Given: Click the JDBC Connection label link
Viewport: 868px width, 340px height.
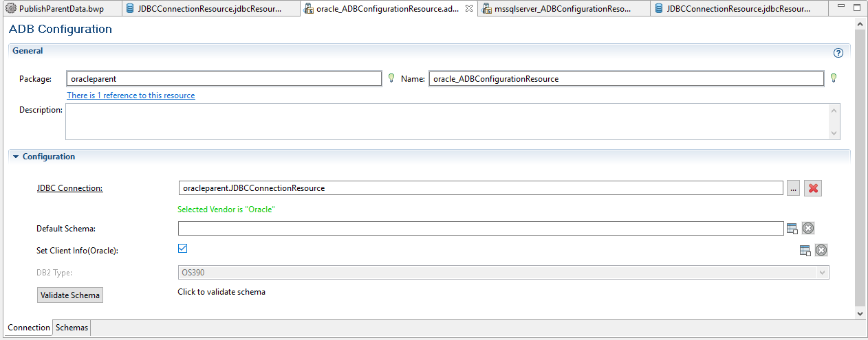Looking at the screenshot, I should click(69, 188).
